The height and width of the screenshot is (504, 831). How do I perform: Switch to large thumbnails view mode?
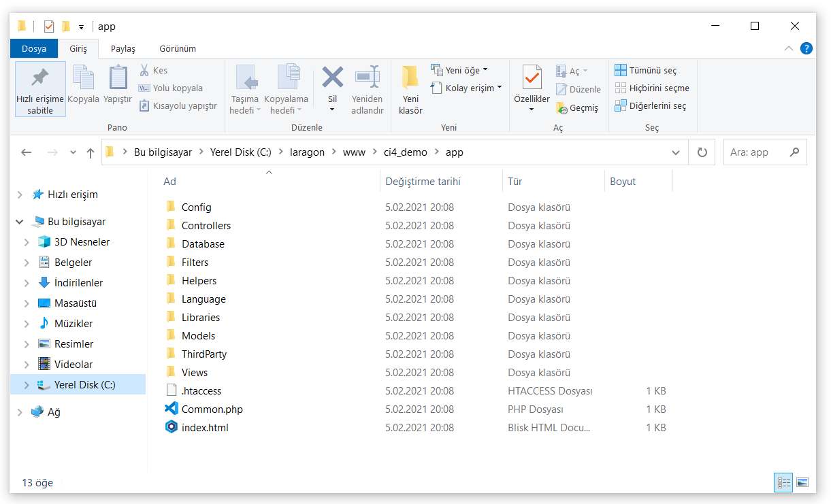pos(802,482)
